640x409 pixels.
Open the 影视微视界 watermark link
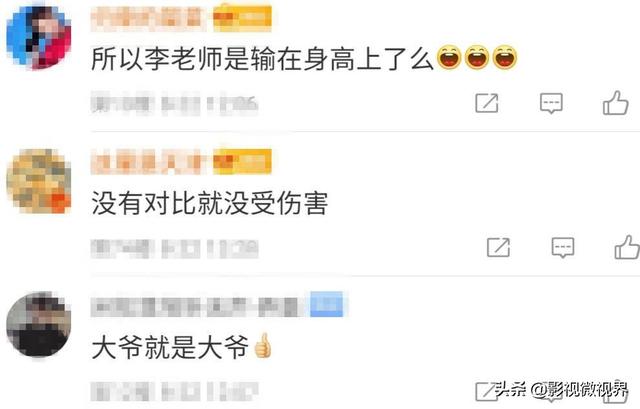tap(562, 390)
